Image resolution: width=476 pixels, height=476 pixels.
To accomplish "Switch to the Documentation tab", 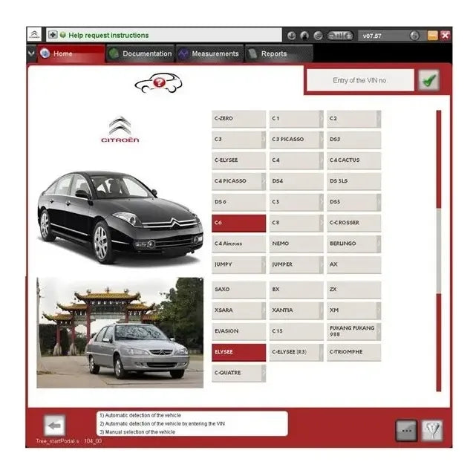I will coord(141,53).
